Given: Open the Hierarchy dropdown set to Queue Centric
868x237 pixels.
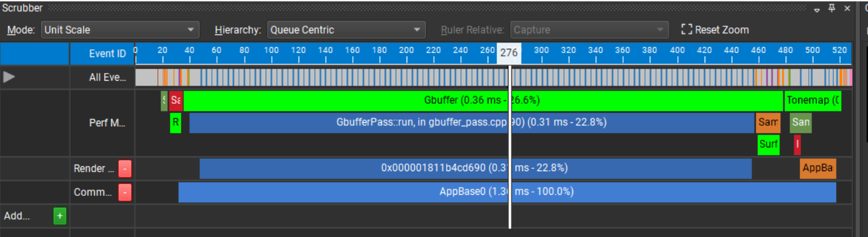Looking at the screenshot, I should point(346,30).
